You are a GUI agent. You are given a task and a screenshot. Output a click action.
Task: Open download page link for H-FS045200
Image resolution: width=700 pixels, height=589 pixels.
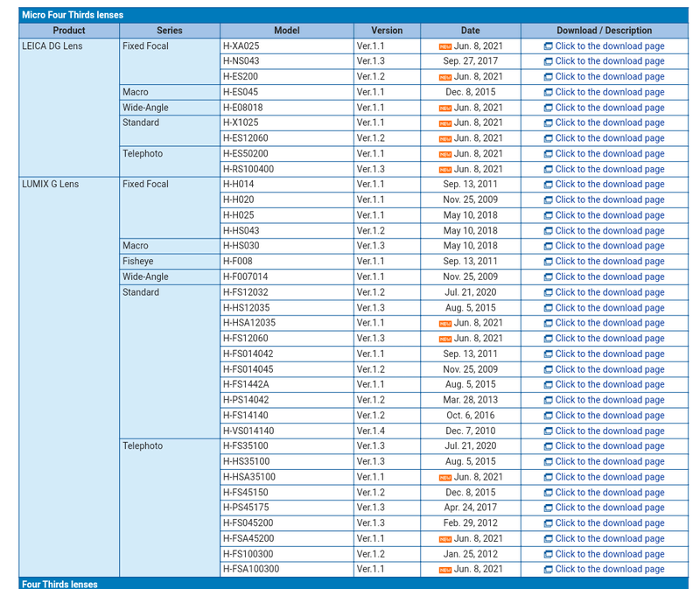pos(609,523)
